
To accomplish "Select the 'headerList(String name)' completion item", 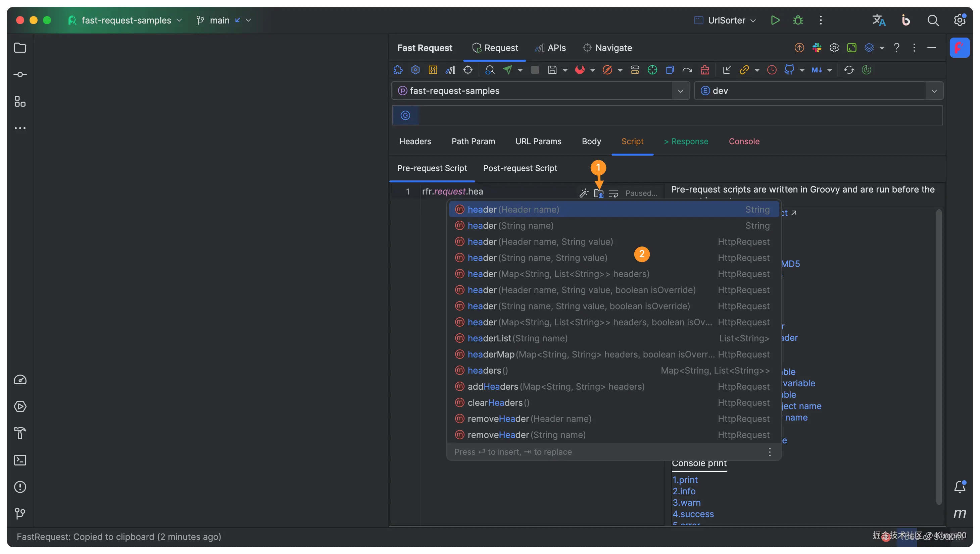I will tap(614, 338).
